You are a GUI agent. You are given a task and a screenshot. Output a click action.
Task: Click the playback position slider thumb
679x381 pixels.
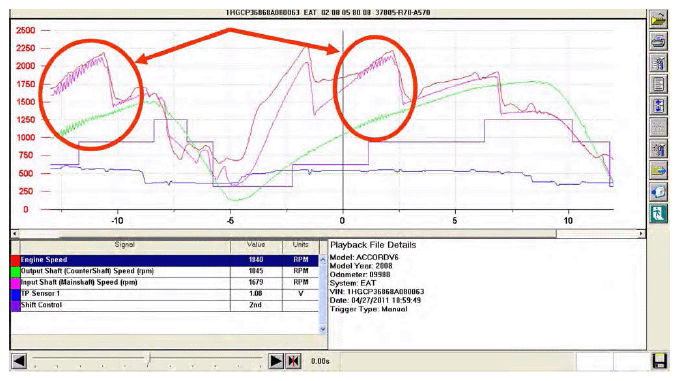(x=149, y=358)
